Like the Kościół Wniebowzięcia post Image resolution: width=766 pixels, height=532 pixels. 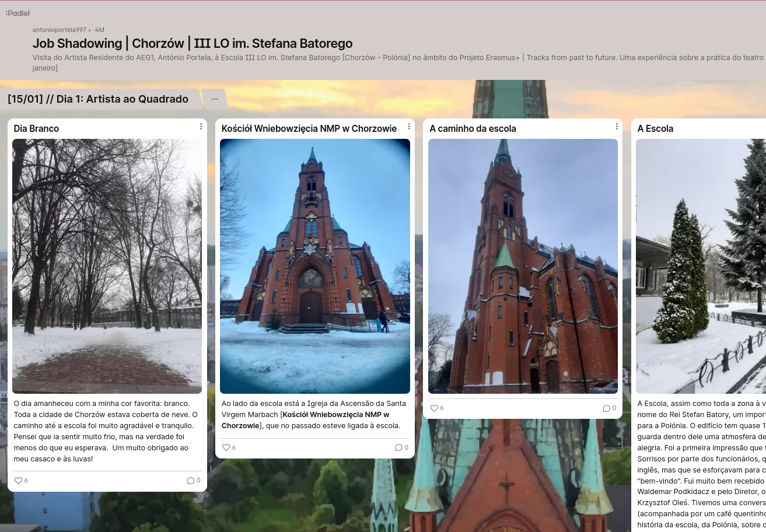[x=226, y=447]
